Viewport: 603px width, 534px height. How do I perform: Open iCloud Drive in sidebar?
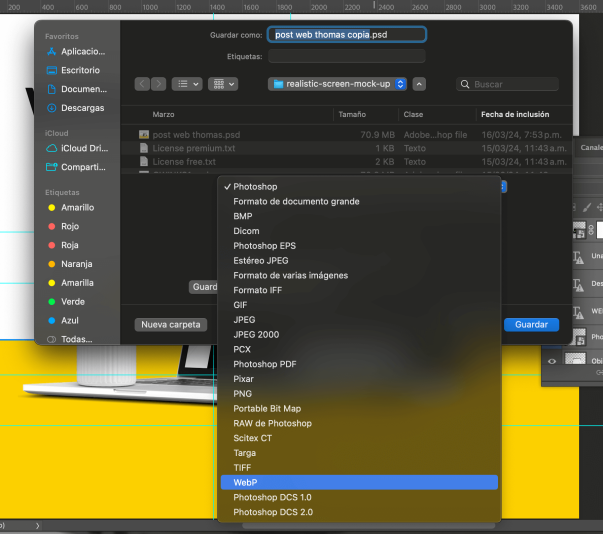(82, 148)
